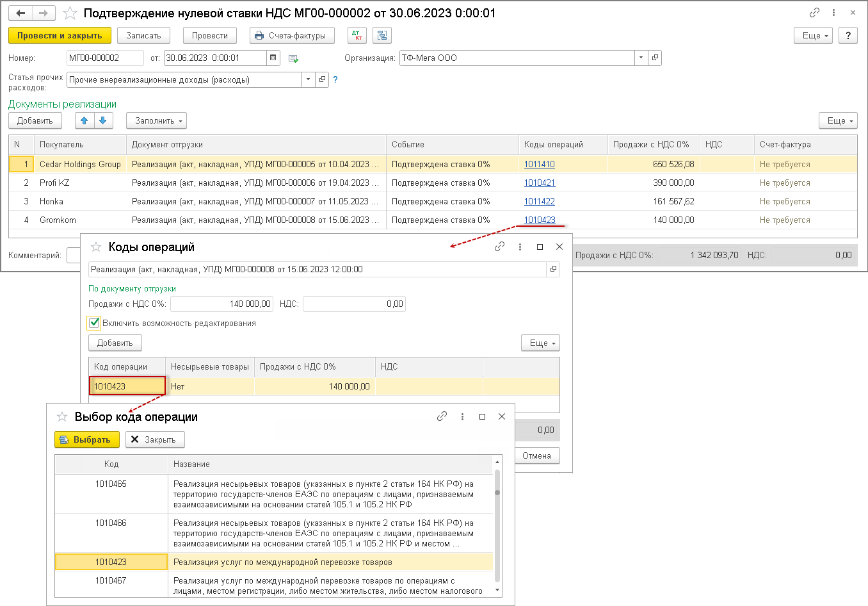Select code row 1010466
868x606 pixels.
point(274,533)
